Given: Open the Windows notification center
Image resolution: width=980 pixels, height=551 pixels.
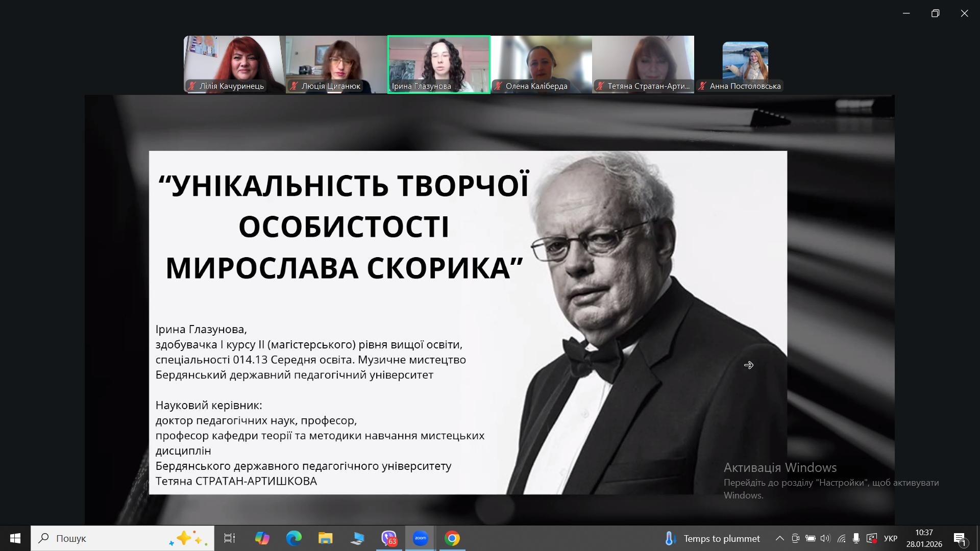Looking at the screenshot, I should 960,538.
